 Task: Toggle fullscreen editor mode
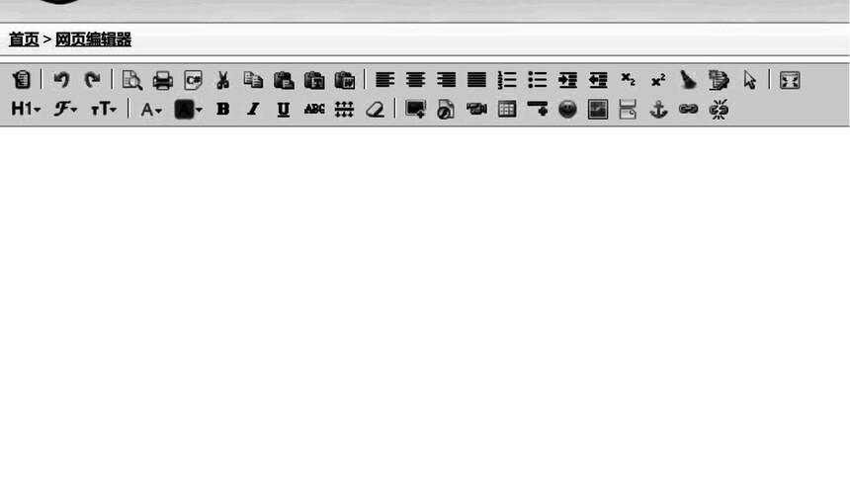click(x=790, y=80)
